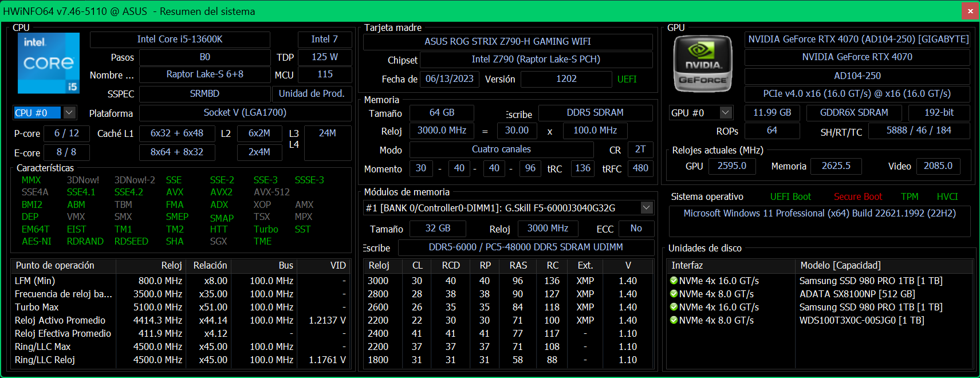Image resolution: width=980 pixels, height=378 pixels.
Task: Open the GPU #0 selector dropdown
Action: point(726,113)
